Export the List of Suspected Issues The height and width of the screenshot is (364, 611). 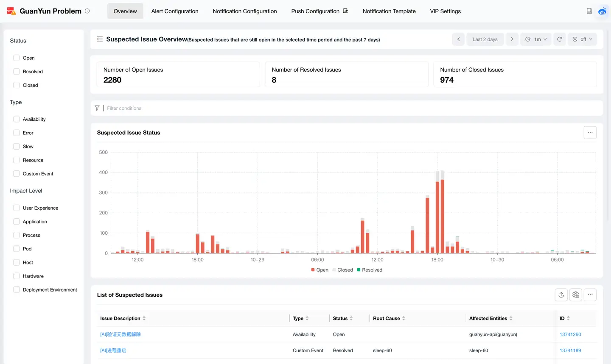tap(561, 295)
